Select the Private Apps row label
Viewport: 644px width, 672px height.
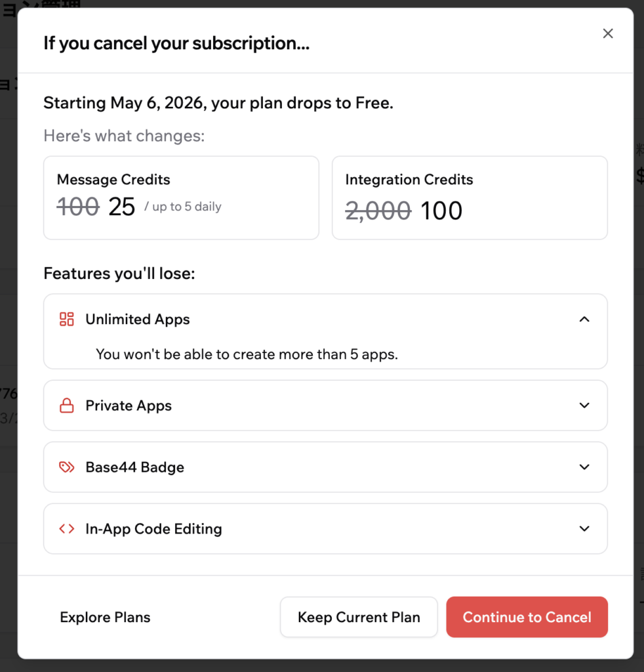pos(129,406)
